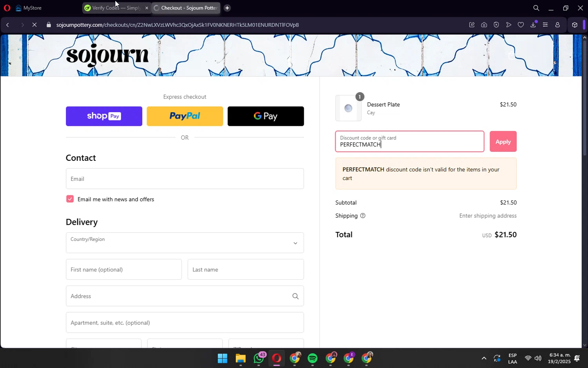
Task: Open the Chrome profile with purple E badge
Action: pyautogui.click(x=348, y=358)
